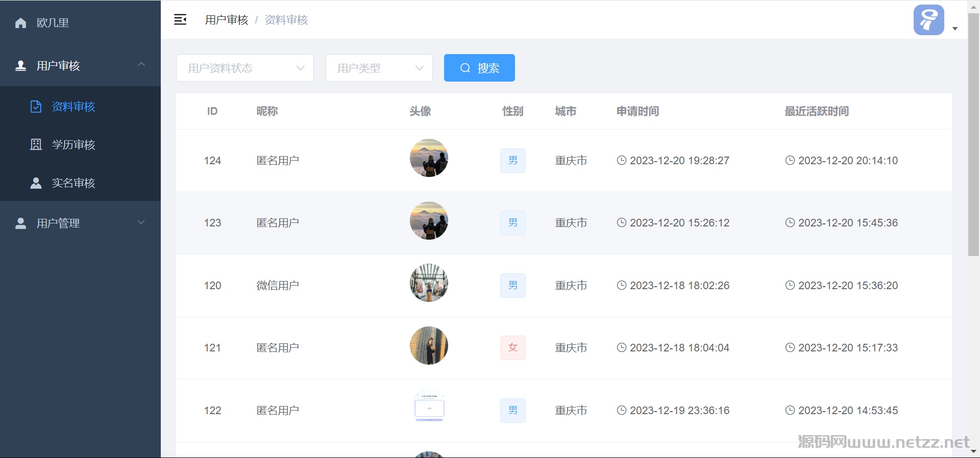980x458 pixels.
Task: Click the 用户管理 person icon
Action: coord(20,223)
